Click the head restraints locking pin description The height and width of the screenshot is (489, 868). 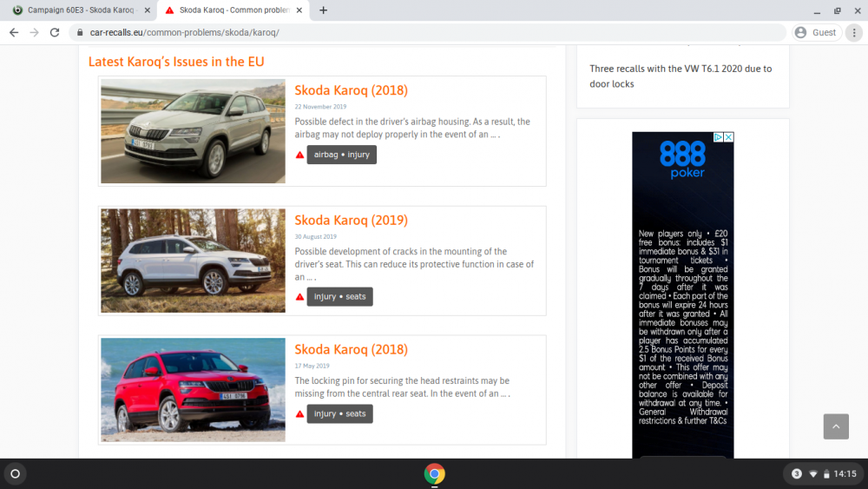[403, 387]
